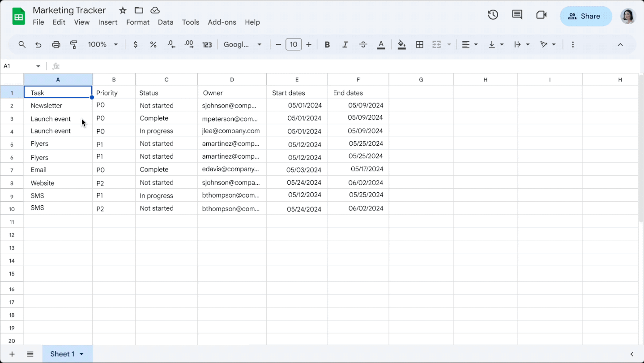The height and width of the screenshot is (363, 644).
Task: Click the Share button
Action: click(585, 16)
